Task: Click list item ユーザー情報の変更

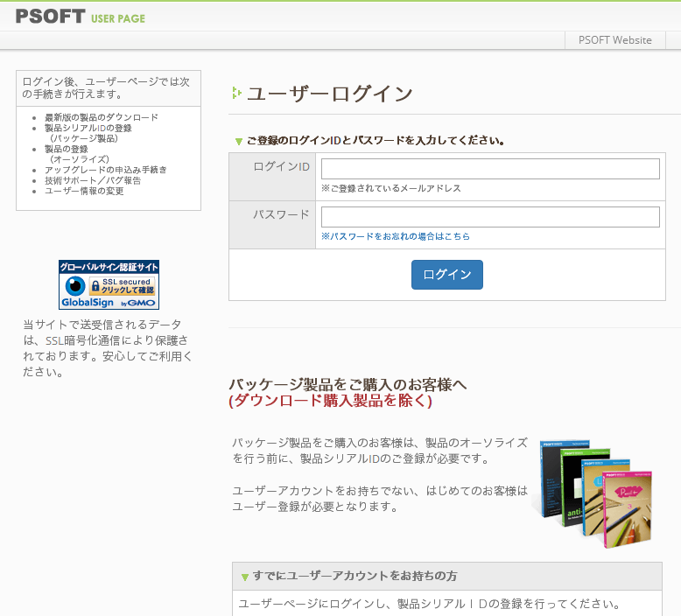Action: (x=84, y=191)
